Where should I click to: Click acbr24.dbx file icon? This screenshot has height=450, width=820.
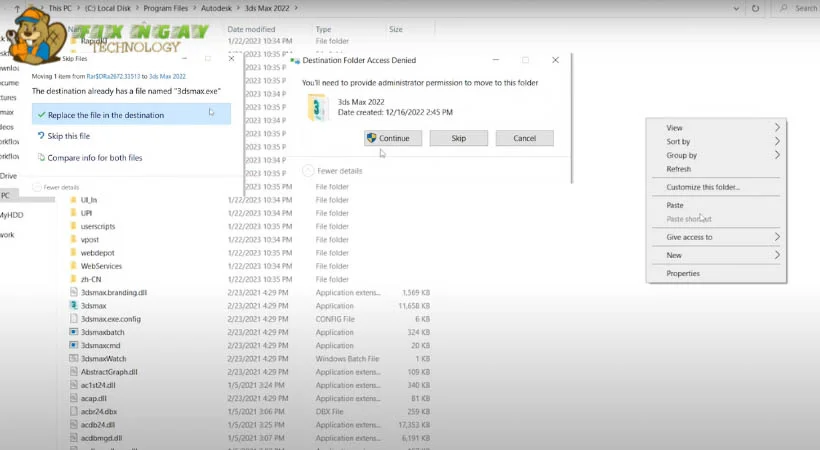pyautogui.click(x=73, y=411)
